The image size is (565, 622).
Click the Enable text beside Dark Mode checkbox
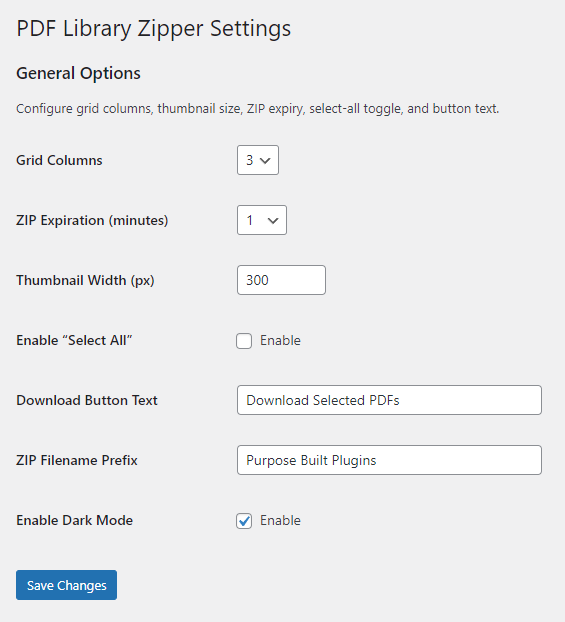280,520
